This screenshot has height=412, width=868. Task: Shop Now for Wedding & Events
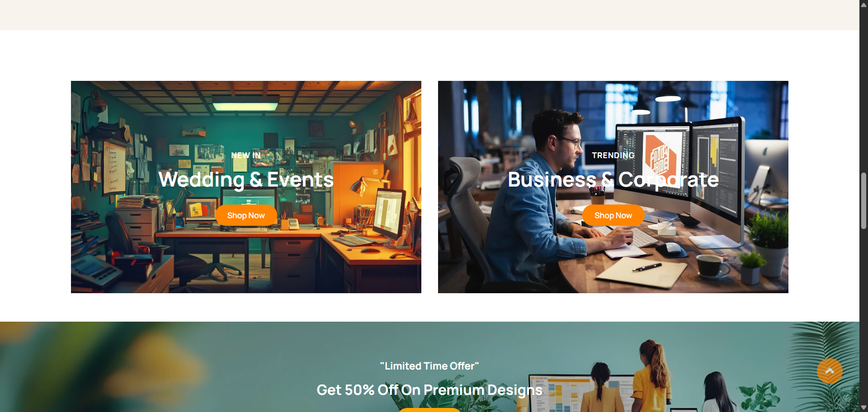click(x=246, y=215)
